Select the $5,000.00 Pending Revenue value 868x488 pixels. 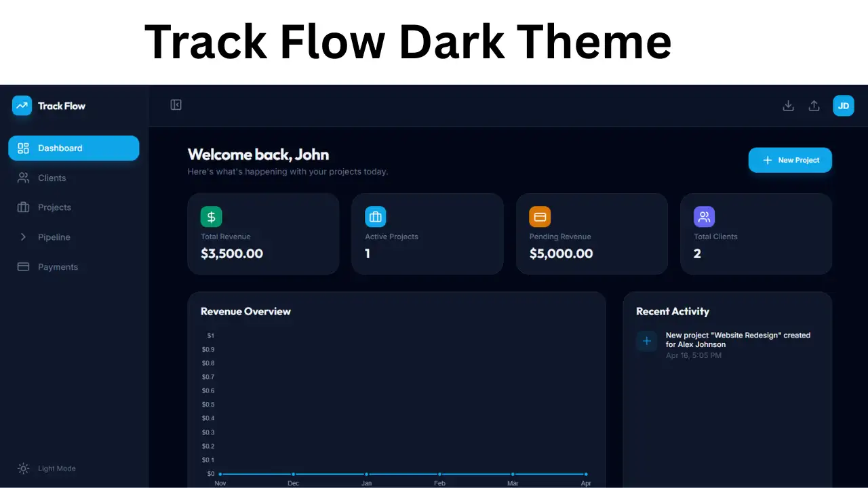click(561, 253)
